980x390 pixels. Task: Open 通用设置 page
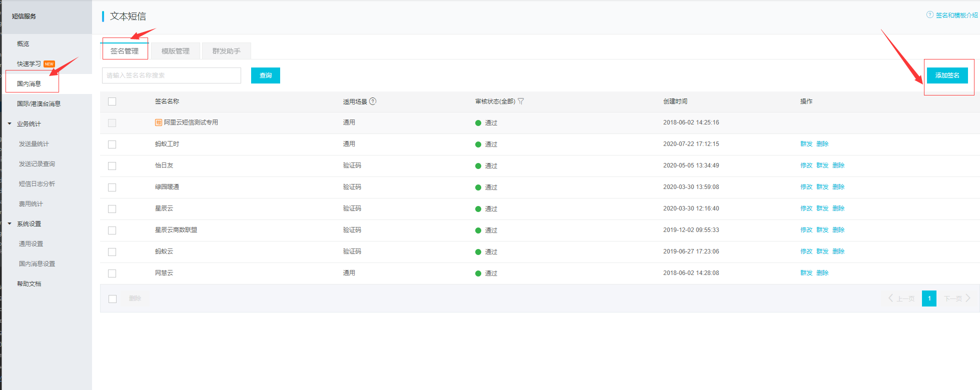[x=31, y=244]
